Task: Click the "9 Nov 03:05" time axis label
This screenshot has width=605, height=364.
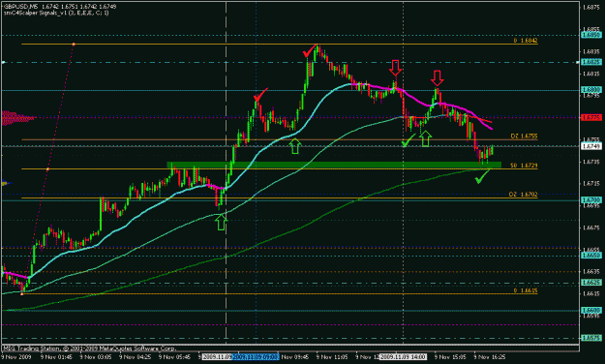Action: click(96, 357)
